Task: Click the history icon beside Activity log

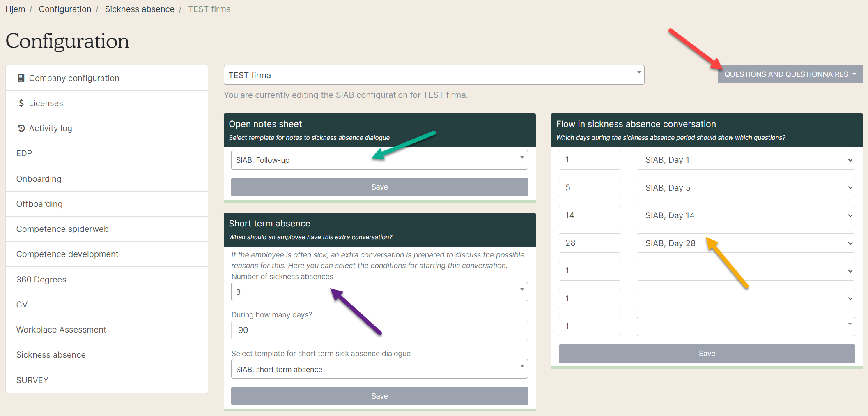Action: point(21,128)
